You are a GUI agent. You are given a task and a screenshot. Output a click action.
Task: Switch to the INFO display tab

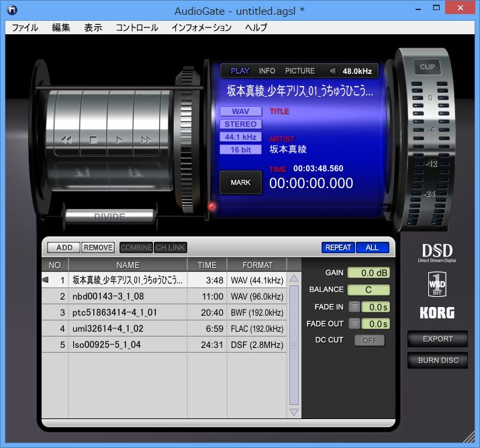267,71
